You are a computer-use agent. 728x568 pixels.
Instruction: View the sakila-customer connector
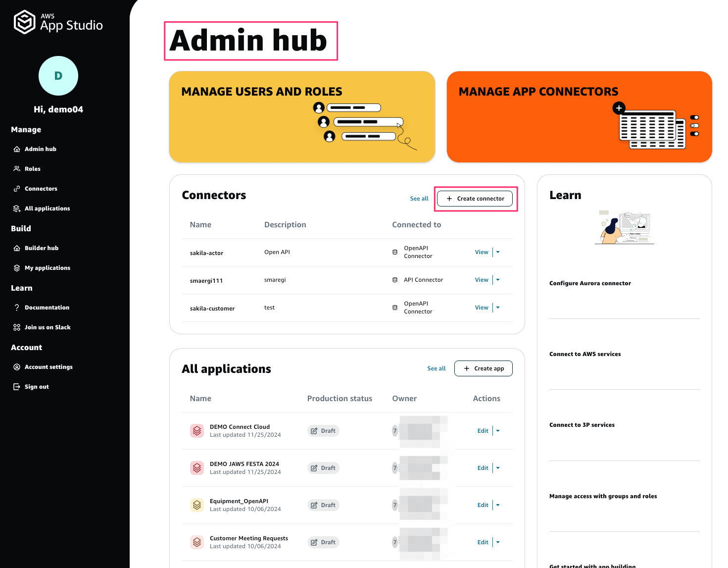[482, 308]
